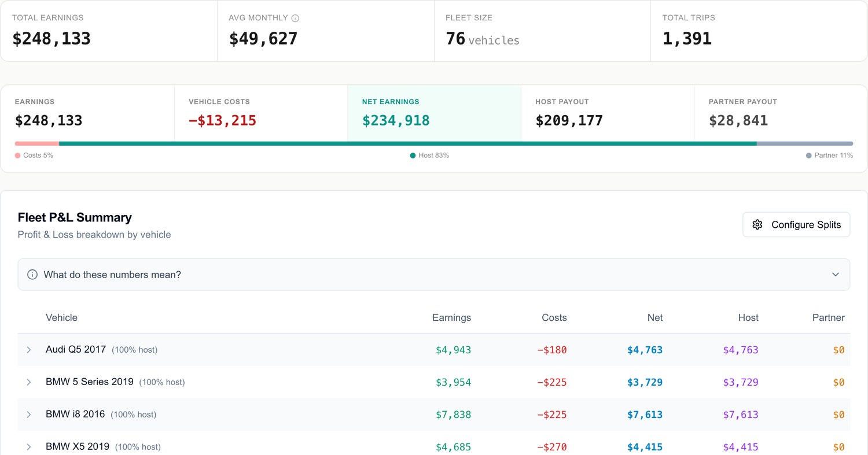This screenshot has width=868, height=455.
Task: Click the $7,838 earnings value
Action: pos(454,415)
